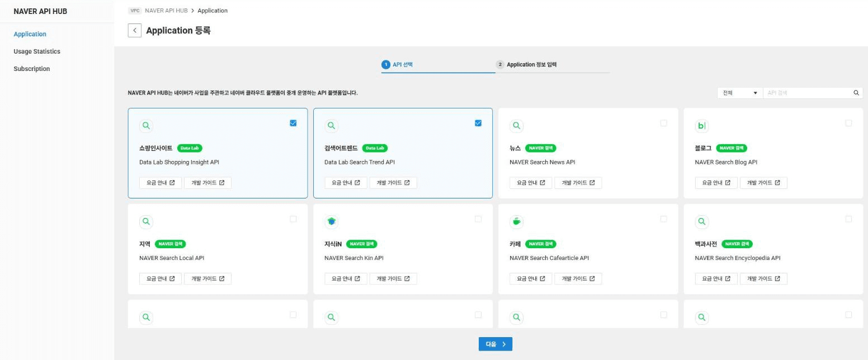The image size is (868, 360).
Task: Click NAVER 검색 badge on 블로그 card
Action: pos(732,148)
